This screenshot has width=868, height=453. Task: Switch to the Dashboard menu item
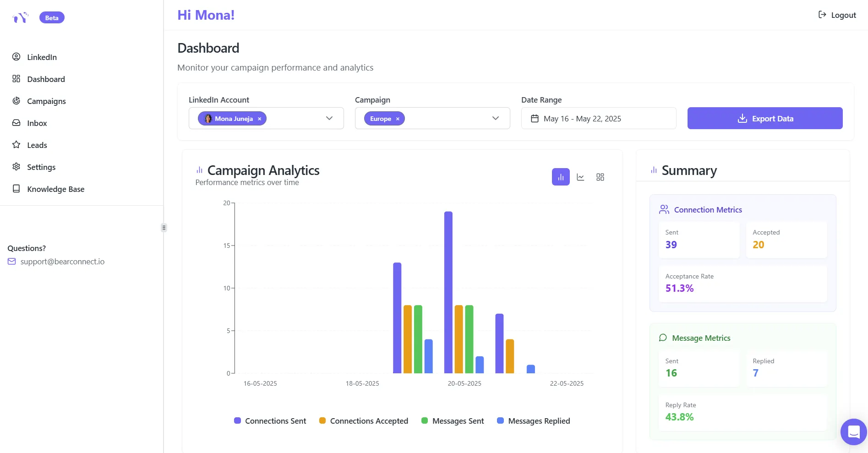tap(46, 79)
